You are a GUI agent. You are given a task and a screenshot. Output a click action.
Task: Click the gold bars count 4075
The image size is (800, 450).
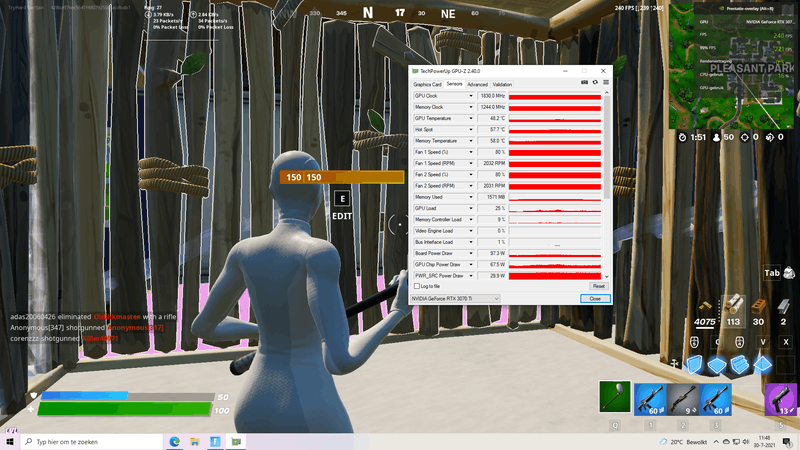coord(705,321)
